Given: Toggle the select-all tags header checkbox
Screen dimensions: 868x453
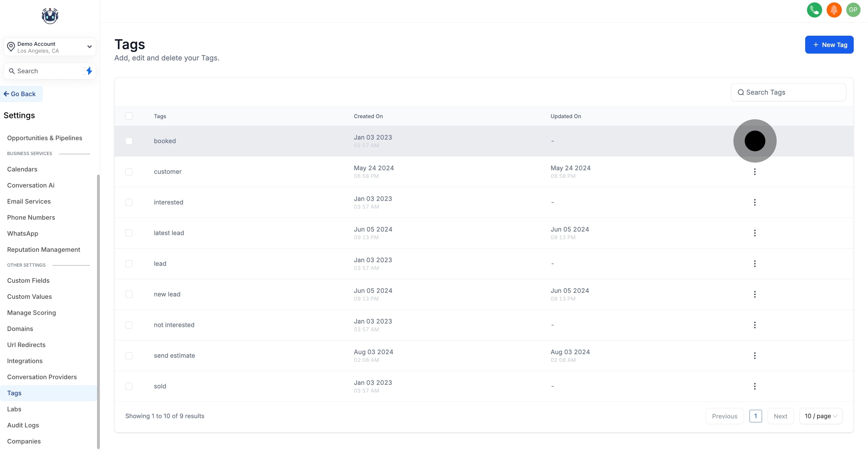Looking at the screenshot, I should pyautogui.click(x=129, y=116).
